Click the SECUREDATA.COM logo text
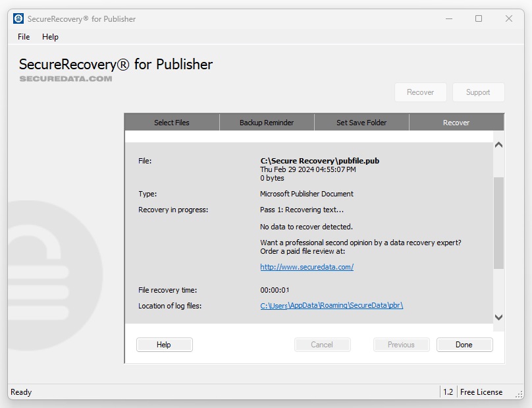Viewport: 532px width, 408px height. pyautogui.click(x=66, y=78)
